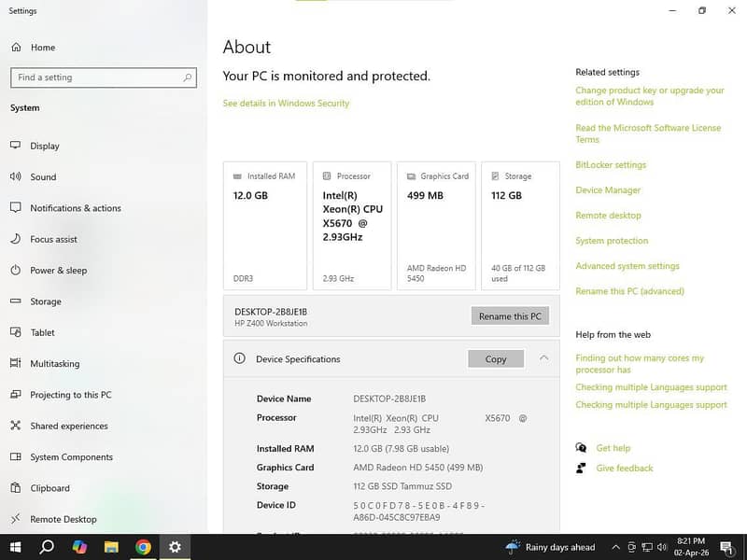Click Give feedback link
The image size is (747, 560).
point(625,469)
